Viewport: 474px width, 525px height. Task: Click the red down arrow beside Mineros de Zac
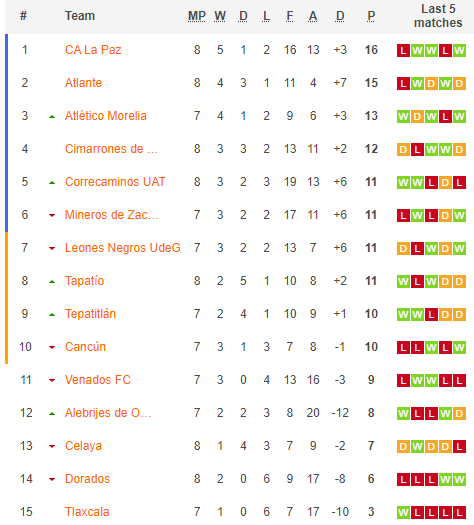tap(52, 215)
